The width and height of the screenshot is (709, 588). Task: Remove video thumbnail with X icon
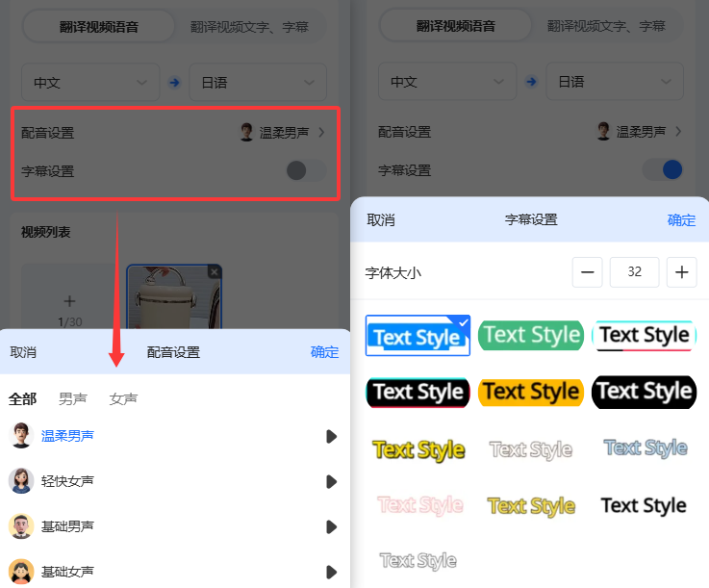coord(215,271)
